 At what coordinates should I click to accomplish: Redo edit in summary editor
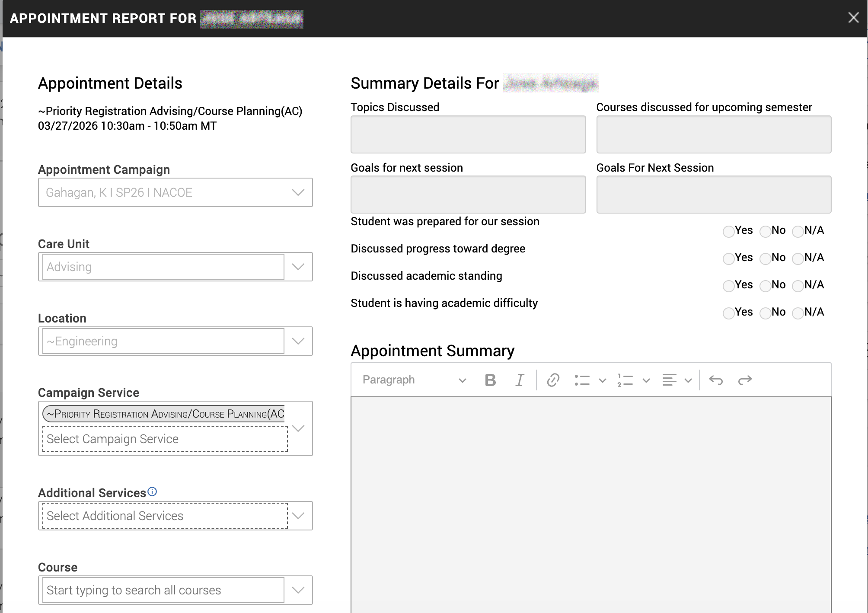745,380
